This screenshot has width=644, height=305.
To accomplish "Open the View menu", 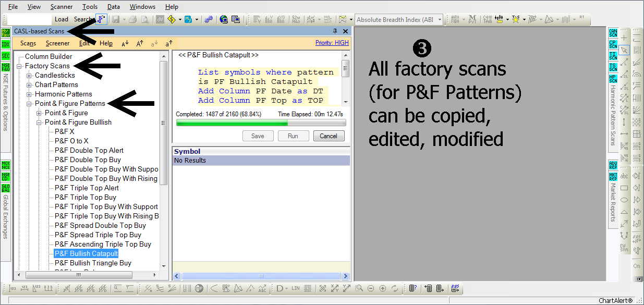I will 34,7.
